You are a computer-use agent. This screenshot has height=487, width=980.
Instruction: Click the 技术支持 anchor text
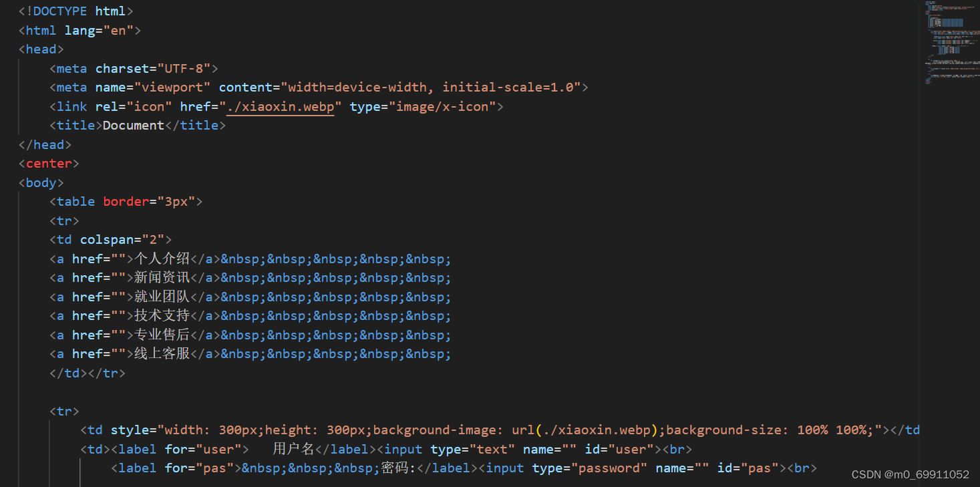pos(162,315)
